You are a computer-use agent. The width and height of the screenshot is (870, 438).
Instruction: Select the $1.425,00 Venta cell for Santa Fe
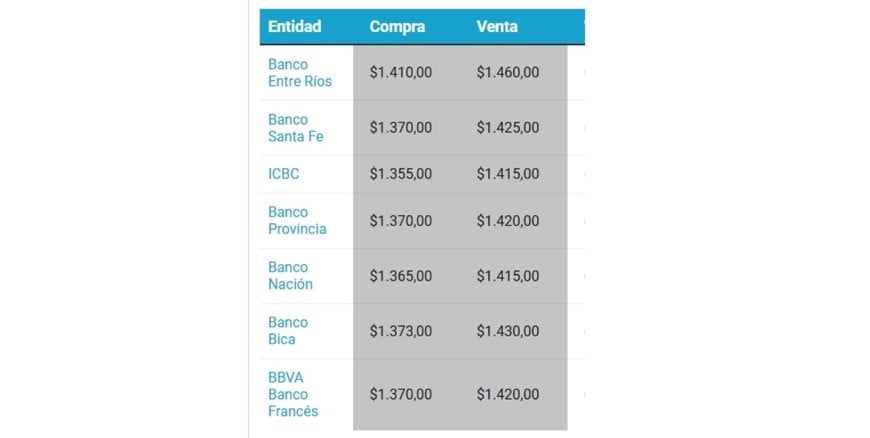pyautogui.click(x=508, y=127)
